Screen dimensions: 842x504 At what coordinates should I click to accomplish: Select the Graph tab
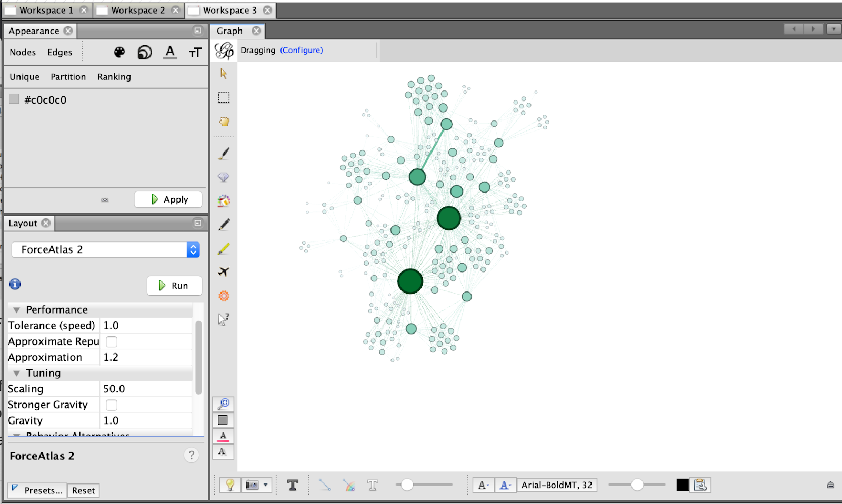tap(230, 31)
